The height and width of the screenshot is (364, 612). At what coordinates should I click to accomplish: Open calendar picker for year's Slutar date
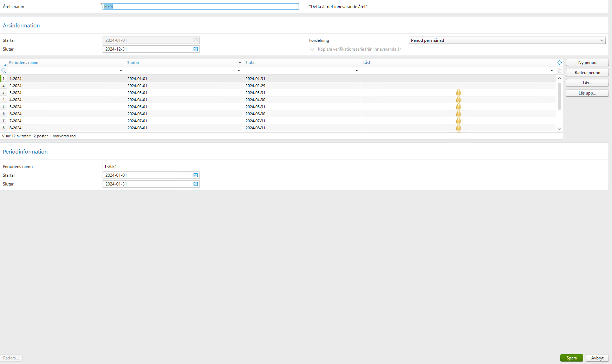tap(195, 49)
